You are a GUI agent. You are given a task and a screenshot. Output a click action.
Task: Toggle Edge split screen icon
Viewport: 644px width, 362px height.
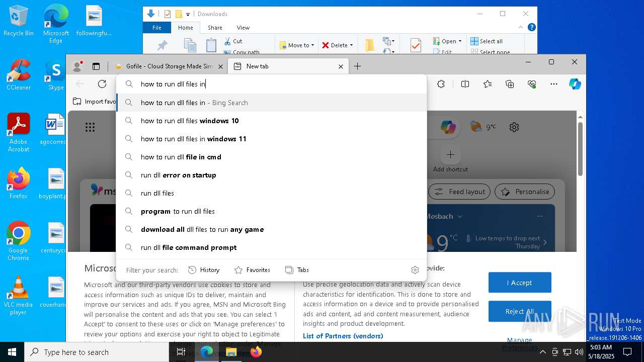[x=465, y=84]
